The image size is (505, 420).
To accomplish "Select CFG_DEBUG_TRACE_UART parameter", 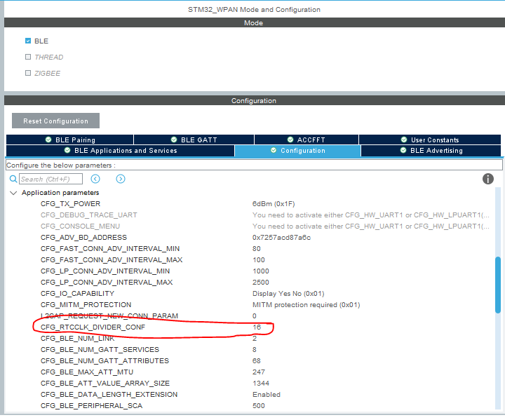I will click(x=89, y=215).
